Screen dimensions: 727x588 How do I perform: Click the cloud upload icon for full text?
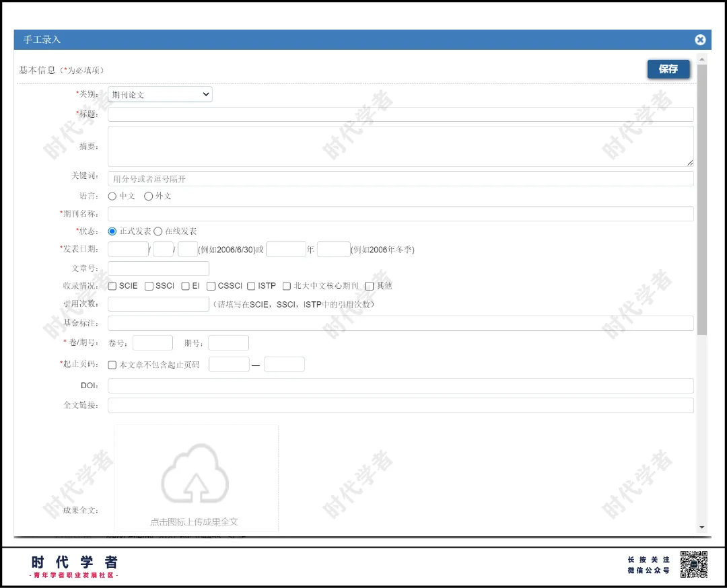[195, 473]
